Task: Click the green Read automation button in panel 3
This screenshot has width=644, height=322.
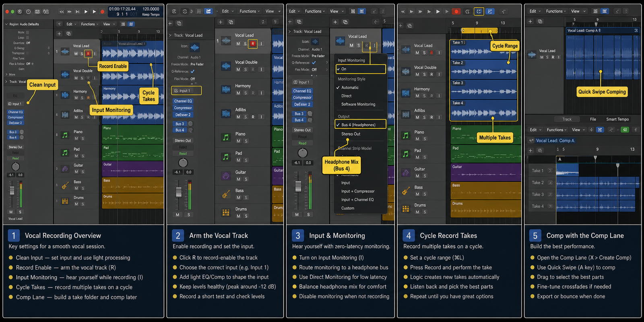Action: (302, 143)
